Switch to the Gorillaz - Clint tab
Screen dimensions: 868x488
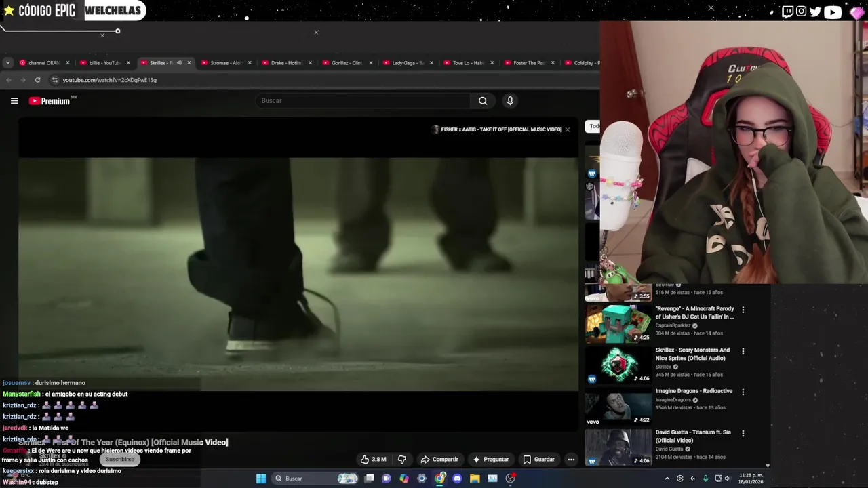pyautogui.click(x=347, y=63)
